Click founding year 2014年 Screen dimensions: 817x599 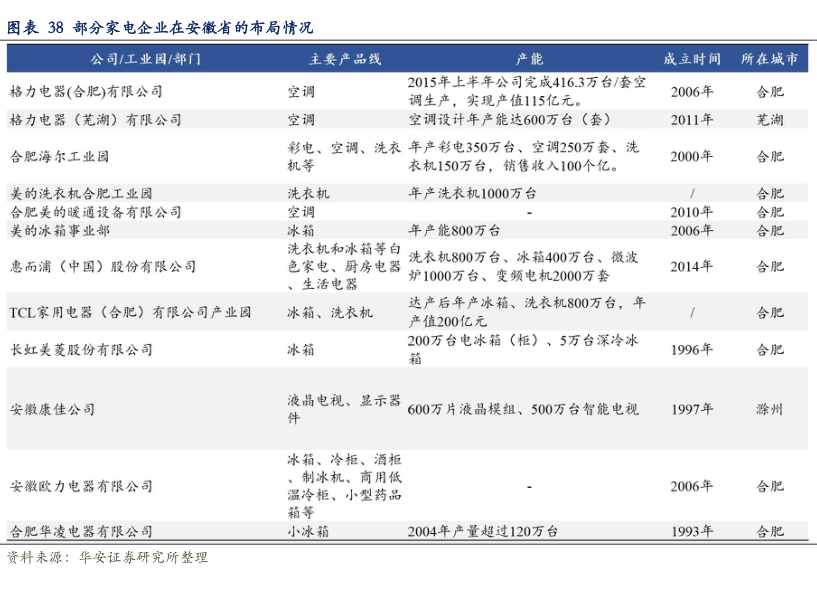pyautogui.click(x=692, y=267)
